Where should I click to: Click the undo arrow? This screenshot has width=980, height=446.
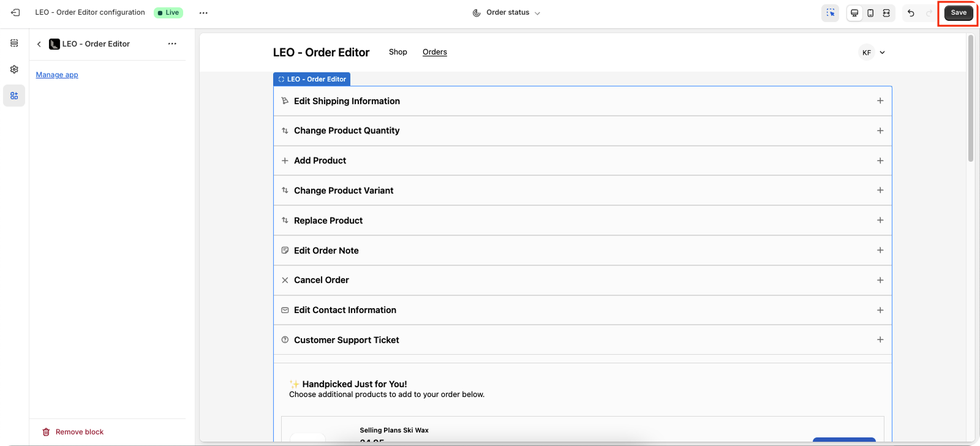pyautogui.click(x=911, y=13)
